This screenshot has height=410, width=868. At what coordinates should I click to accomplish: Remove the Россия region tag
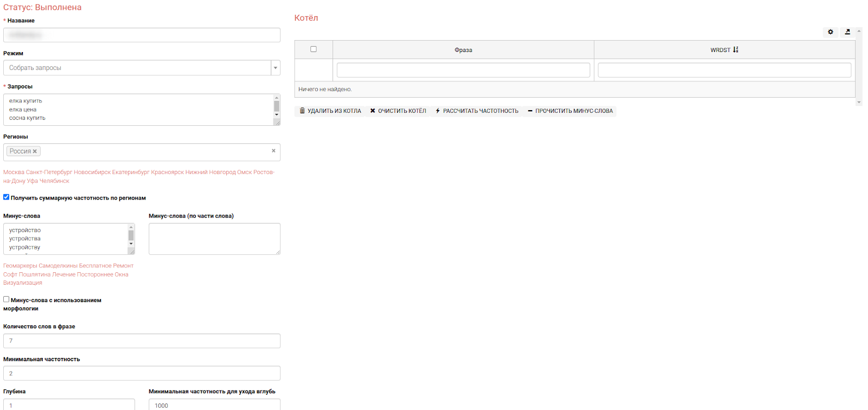tap(35, 151)
